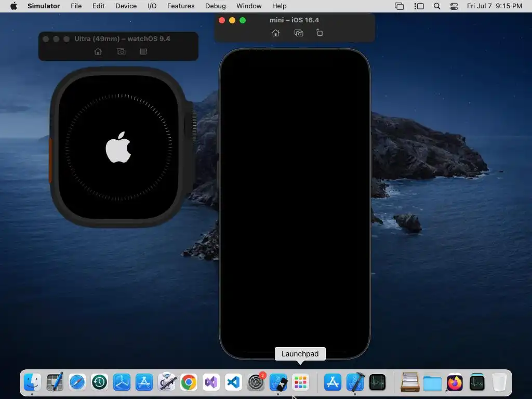Open Spotlight search from menu bar
Image resolution: width=532 pixels, height=399 pixels.
pyautogui.click(x=437, y=6)
